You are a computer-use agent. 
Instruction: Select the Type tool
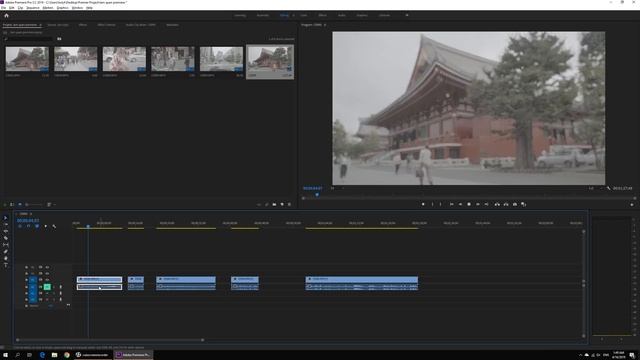point(6,265)
